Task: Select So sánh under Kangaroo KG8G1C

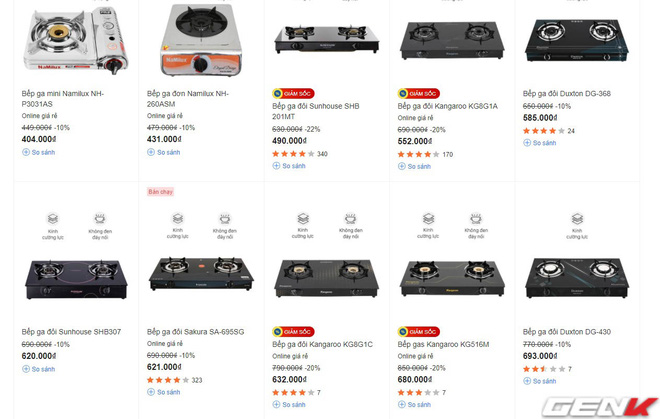Action: tap(289, 404)
